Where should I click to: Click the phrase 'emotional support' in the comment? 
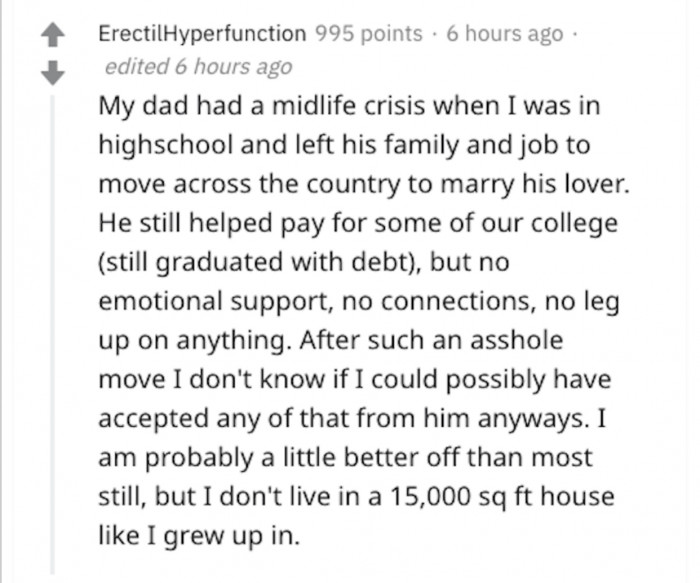click(x=214, y=301)
